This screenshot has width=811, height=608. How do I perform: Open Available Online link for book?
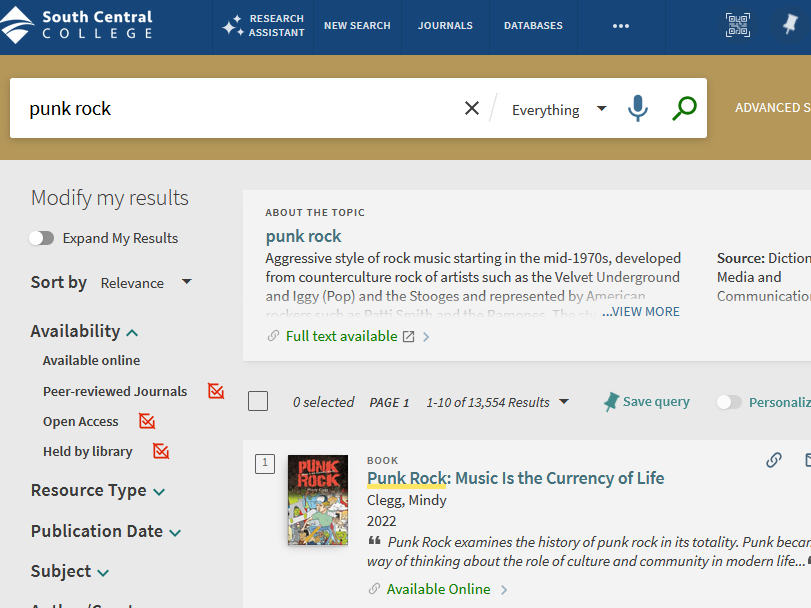pyautogui.click(x=438, y=589)
